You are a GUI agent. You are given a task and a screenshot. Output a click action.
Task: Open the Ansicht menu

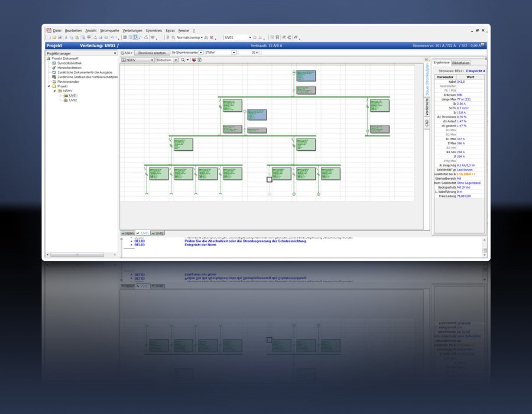[91, 31]
